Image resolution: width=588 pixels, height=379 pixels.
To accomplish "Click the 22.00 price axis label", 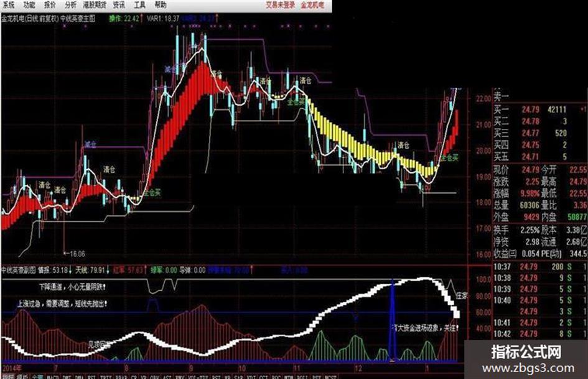I will pos(483,99).
